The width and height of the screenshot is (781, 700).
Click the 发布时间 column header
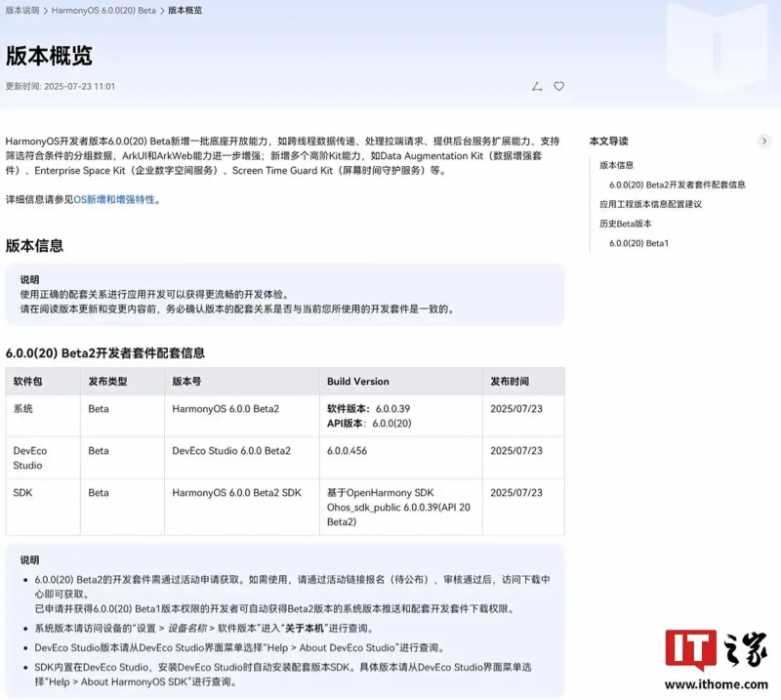tap(509, 382)
